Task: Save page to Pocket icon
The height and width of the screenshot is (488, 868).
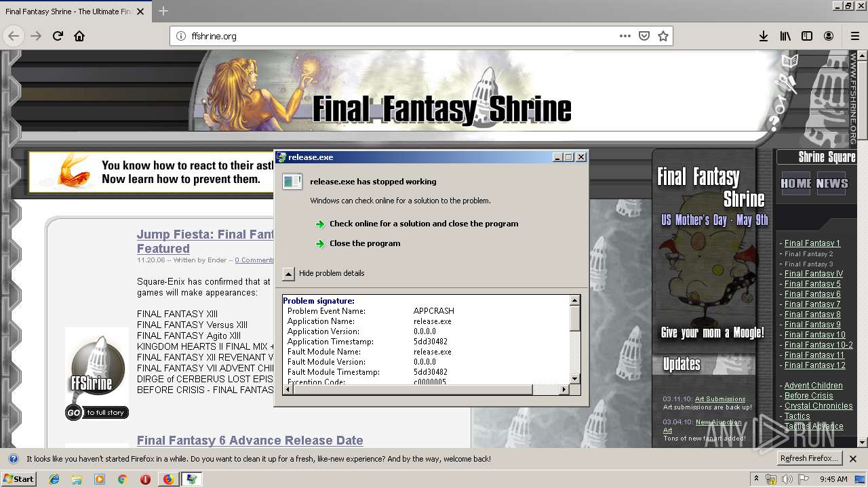Action: pyautogui.click(x=644, y=36)
